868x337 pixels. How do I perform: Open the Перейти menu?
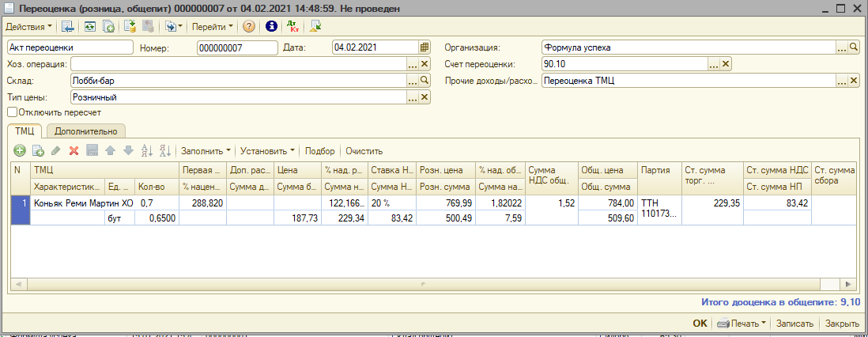click(212, 26)
